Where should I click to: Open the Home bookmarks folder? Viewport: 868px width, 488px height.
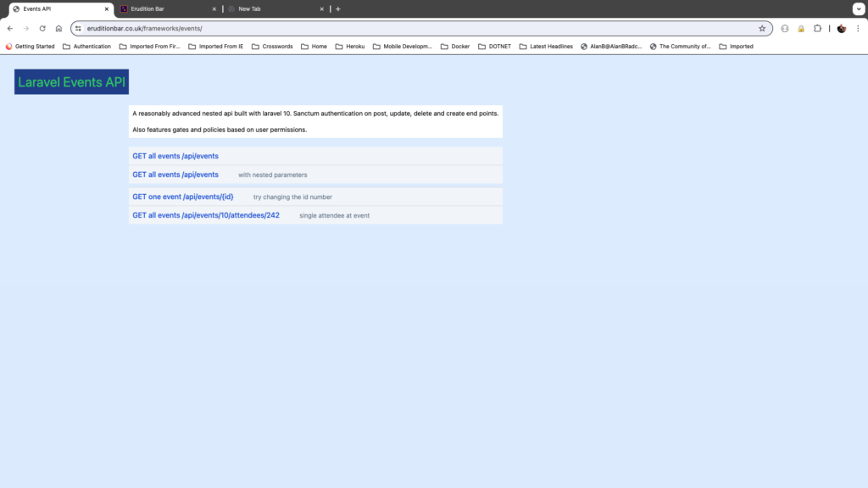pyautogui.click(x=314, y=47)
